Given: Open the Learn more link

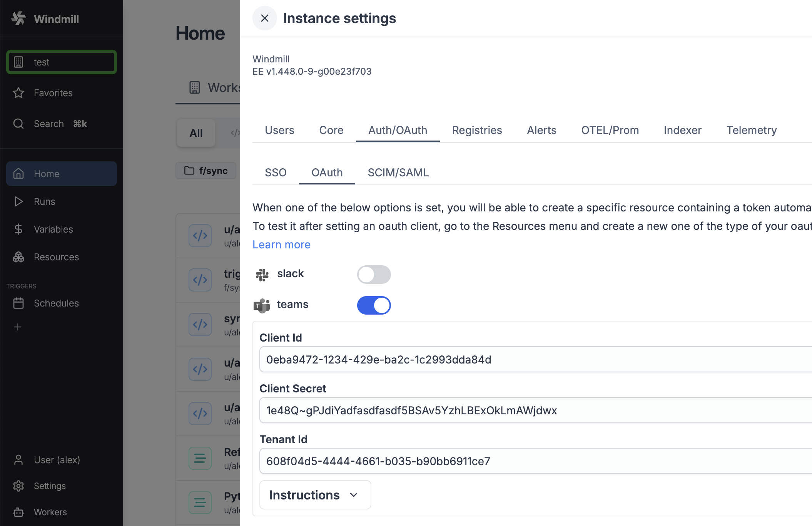Looking at the screenshot, I should (281, 245).
